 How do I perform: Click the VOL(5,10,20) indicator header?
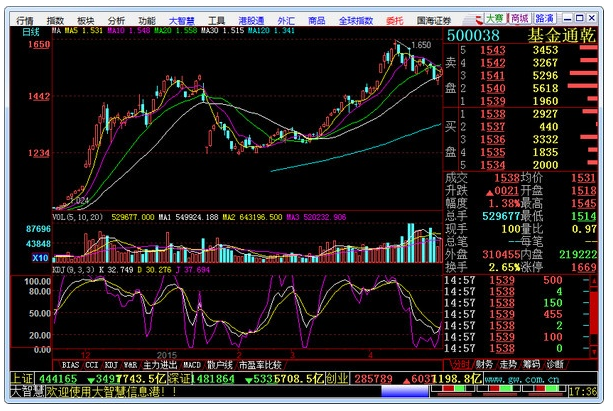77,217
